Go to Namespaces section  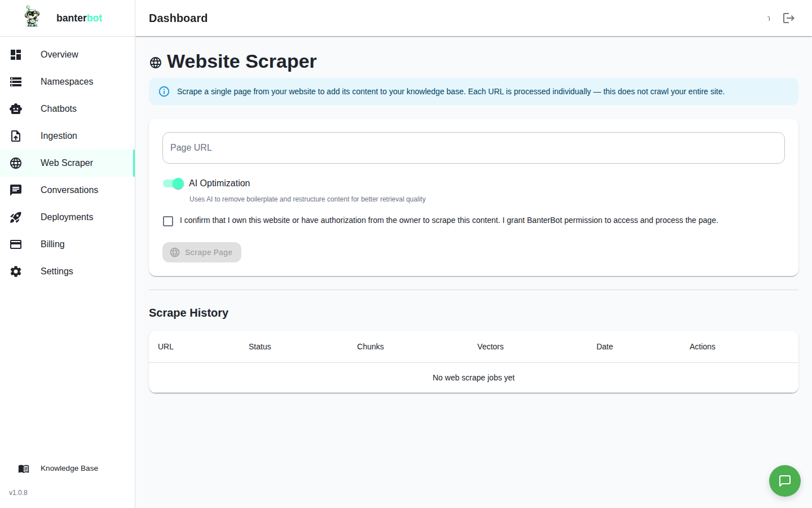67,82
